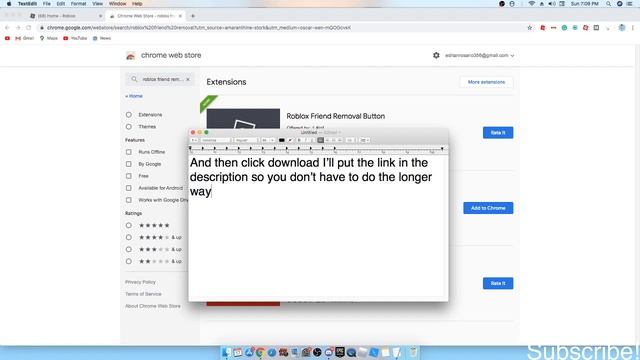Select the three stars & up filter
Image resolution: width=640 pixels, height=360 pixels.
[x=129, y=249]
